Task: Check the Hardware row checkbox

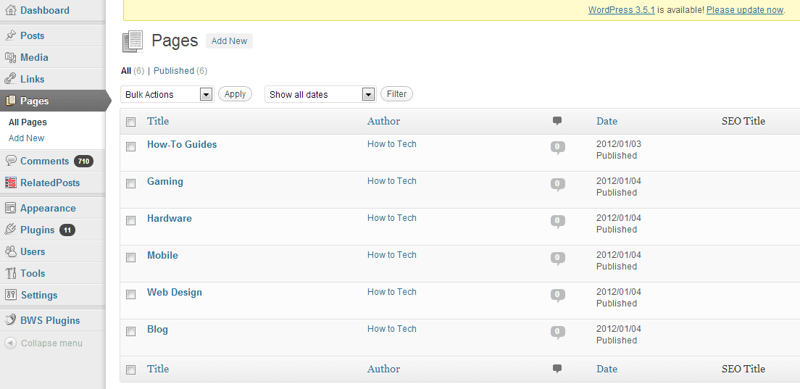Action: pyautogui.click(x=131, y=221)
